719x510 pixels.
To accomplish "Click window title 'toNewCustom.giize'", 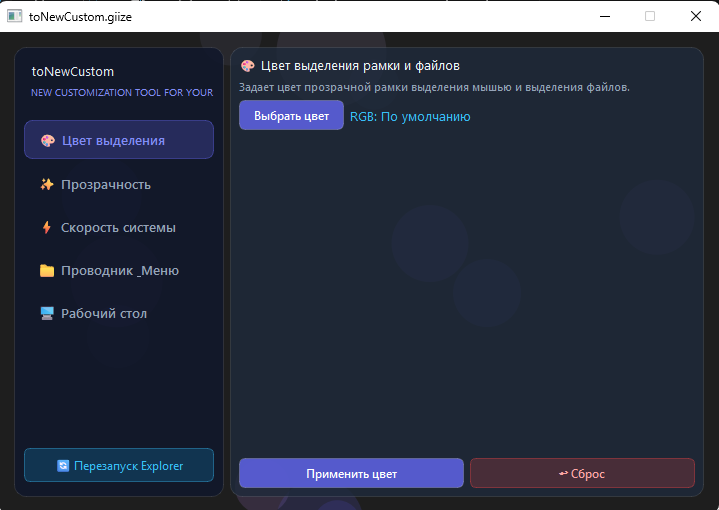I will [80, 17].
